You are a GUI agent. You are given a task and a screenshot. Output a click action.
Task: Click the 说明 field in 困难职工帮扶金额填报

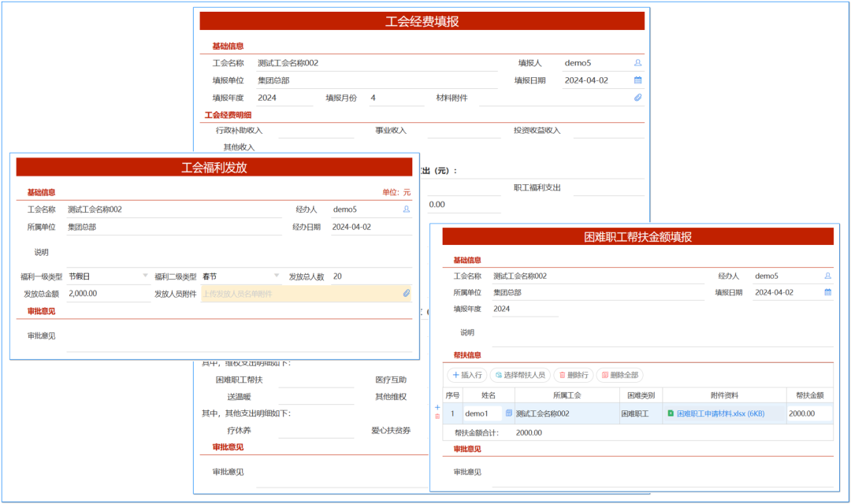(662, 332)
